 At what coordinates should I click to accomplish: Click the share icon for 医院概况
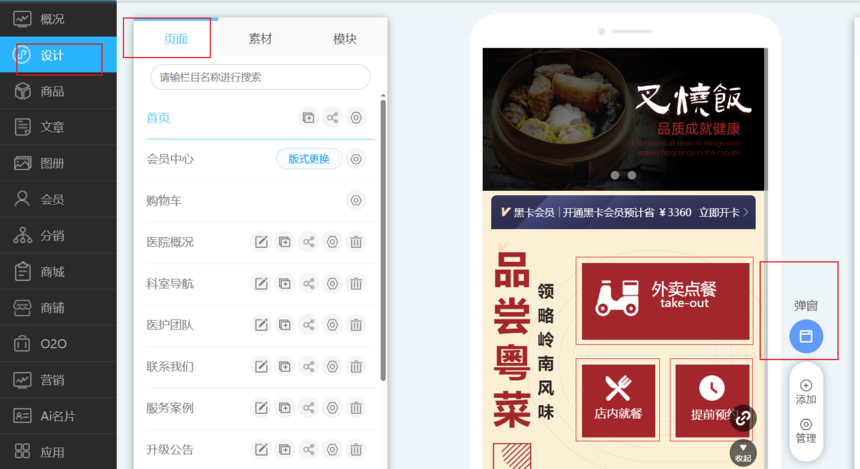pyautogui.click(x=309, y=242)
